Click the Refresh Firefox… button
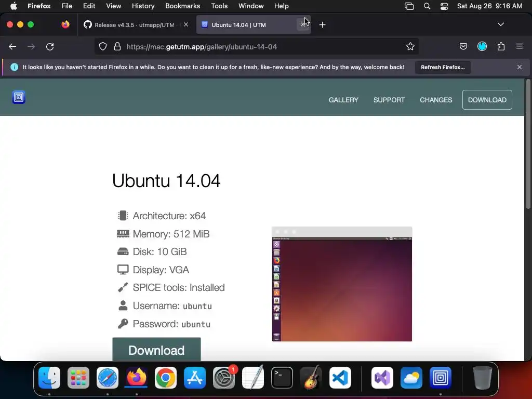Viewport: 532px width, 399px height. click(x=443, y=67)
